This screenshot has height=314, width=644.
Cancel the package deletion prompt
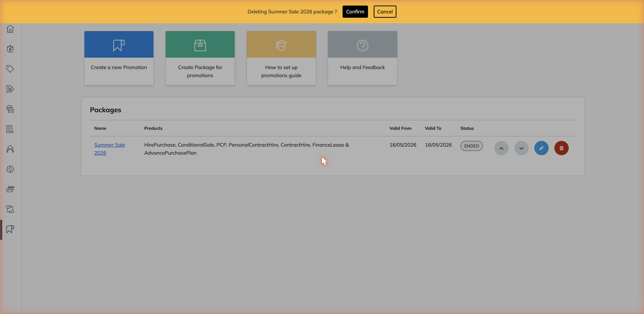pyautogui.click(x=385, y=12)
